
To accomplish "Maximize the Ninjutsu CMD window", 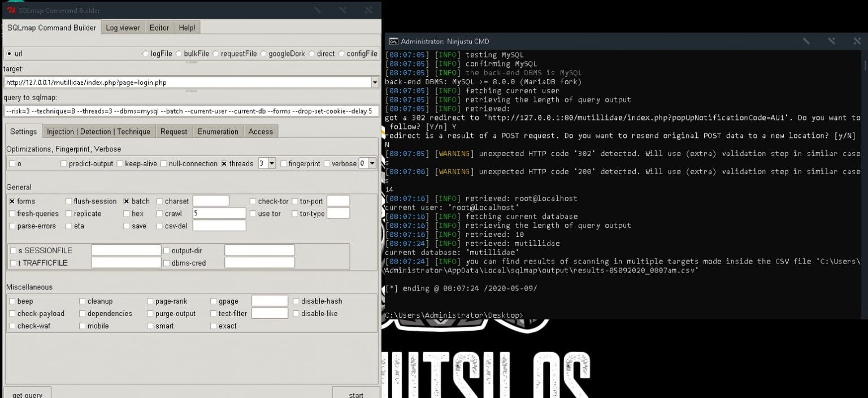I will point(831,41).
